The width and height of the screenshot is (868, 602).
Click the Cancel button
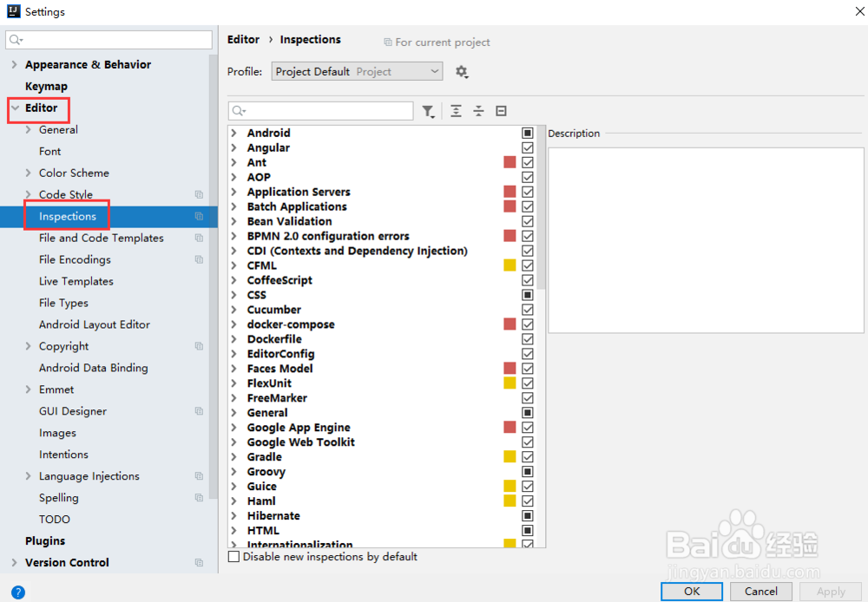(760, 591)
